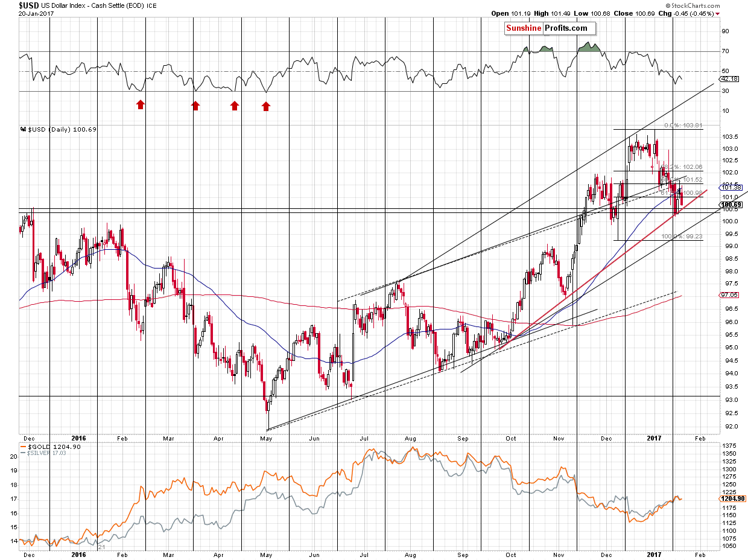This screenshot has width=748, height=560.
Task: Click the gold axis label 1250
Action: 728,484
